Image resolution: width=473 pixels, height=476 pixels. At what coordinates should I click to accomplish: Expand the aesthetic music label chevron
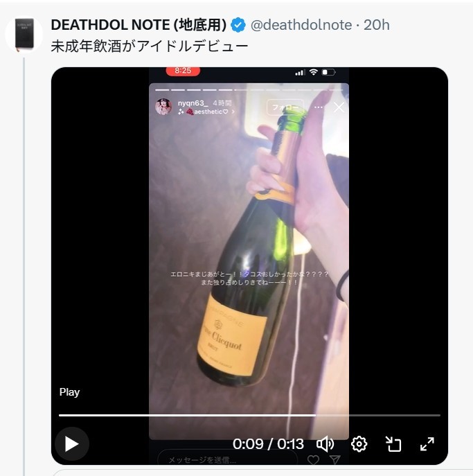pyautogui.click(x=233, y=112)
